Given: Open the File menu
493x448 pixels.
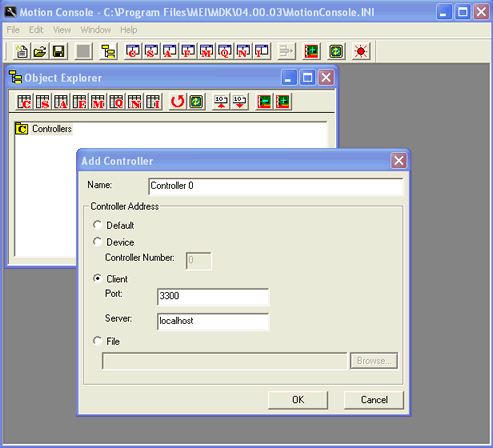Looking at the screenshot, I should point(13,30).
